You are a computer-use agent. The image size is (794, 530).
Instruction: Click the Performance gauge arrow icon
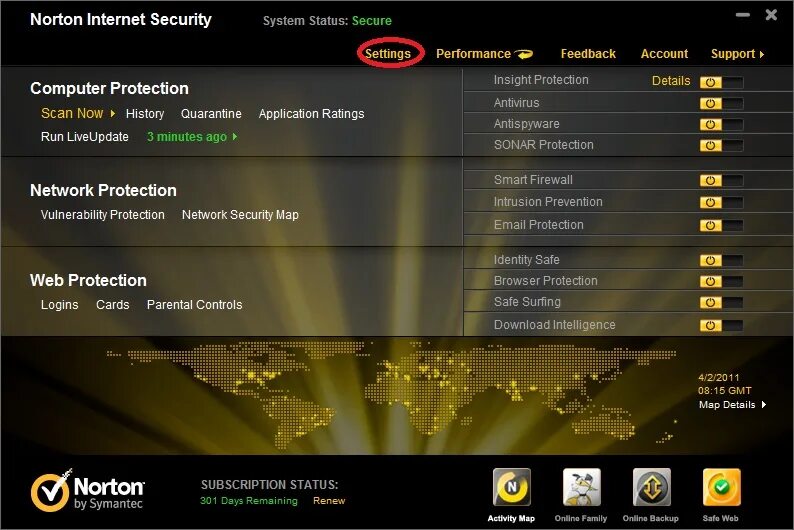[x=524, y=54]
